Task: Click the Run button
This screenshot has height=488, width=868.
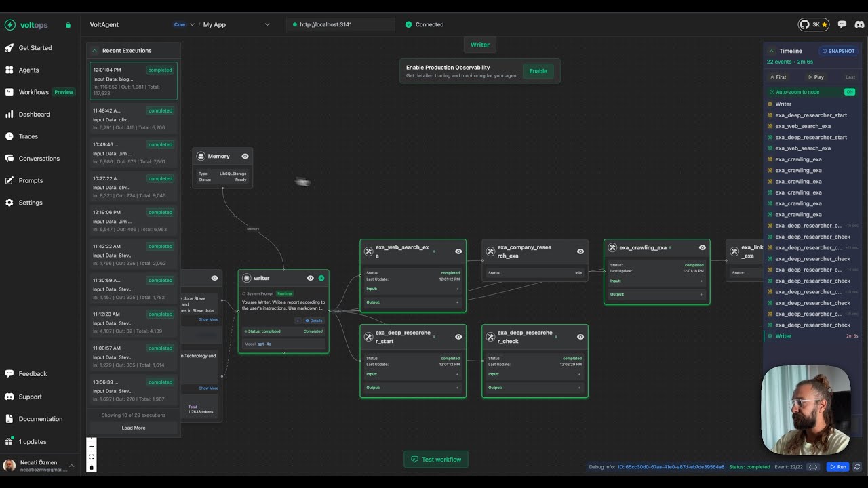Action: coord(837,467)
